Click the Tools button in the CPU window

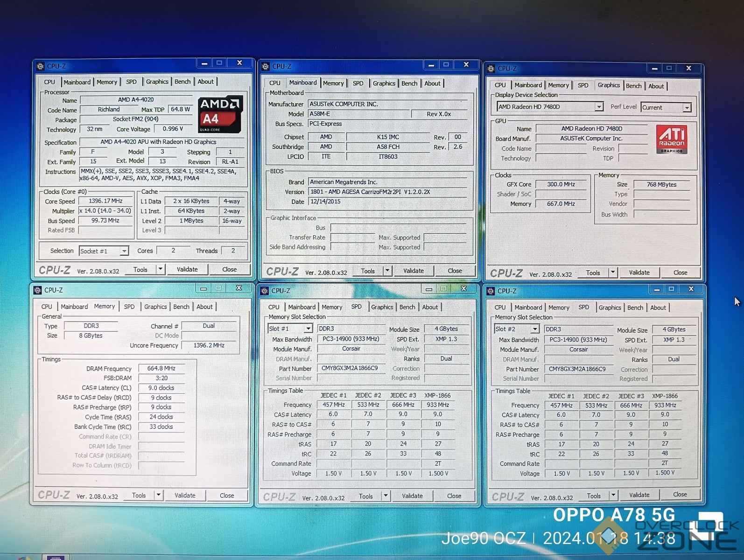pos(140,270)
